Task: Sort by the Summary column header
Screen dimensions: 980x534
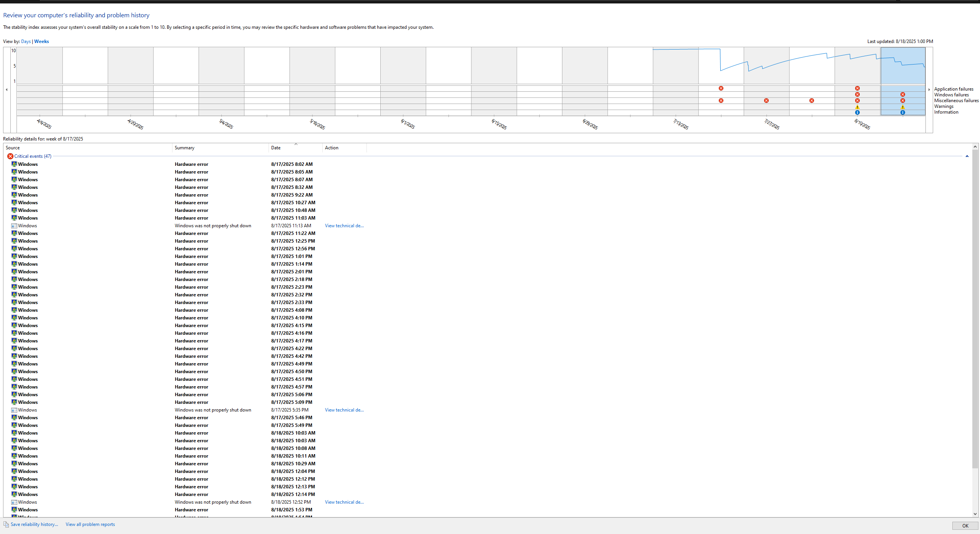Action: click(x=221, y=148)
